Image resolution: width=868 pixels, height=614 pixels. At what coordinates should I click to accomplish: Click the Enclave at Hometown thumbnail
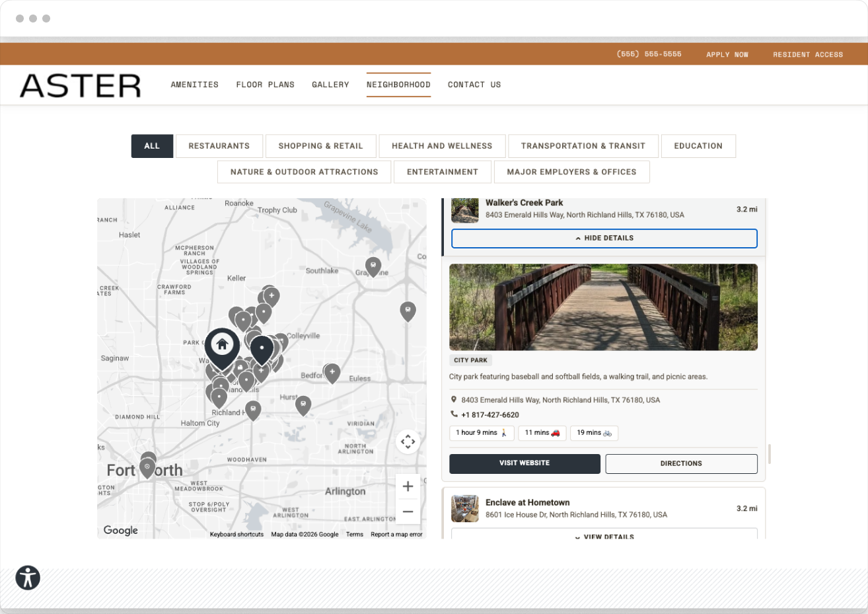coord(465,509)
